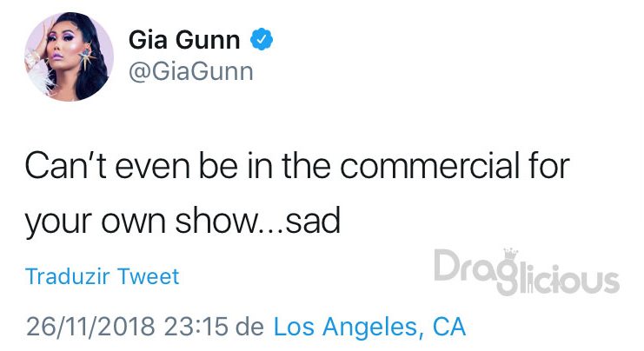Click the blue verified badge
The width and height of the screenshot is (644, 351).
tap(262, 39)
